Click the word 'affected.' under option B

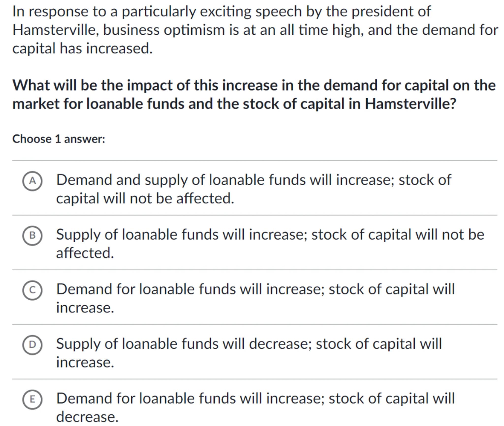[x=85, y=253]
